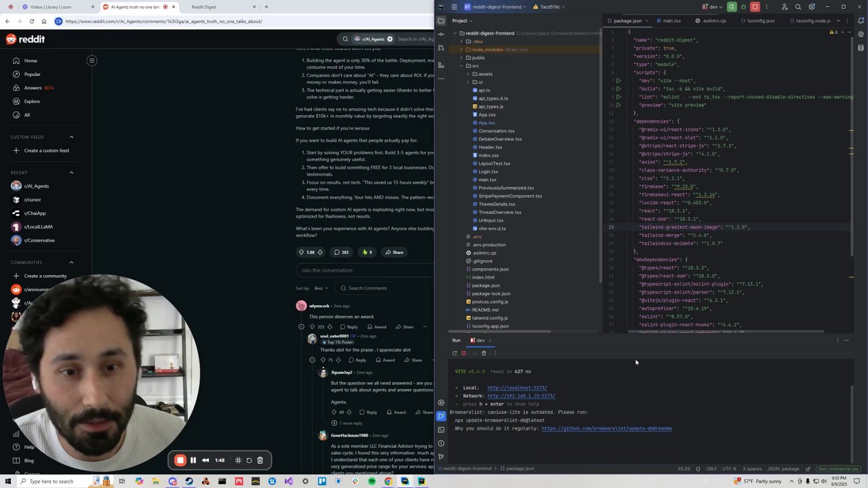Open the 383 comments button
Viewport: 868px width, 488px height.
pyautogui.click(x=341, y=252)
